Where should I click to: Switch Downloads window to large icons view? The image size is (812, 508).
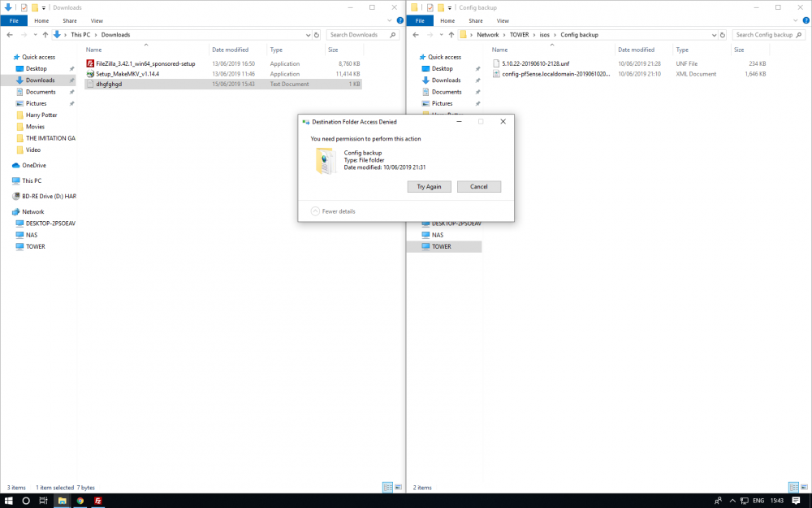tap(398, 487)
